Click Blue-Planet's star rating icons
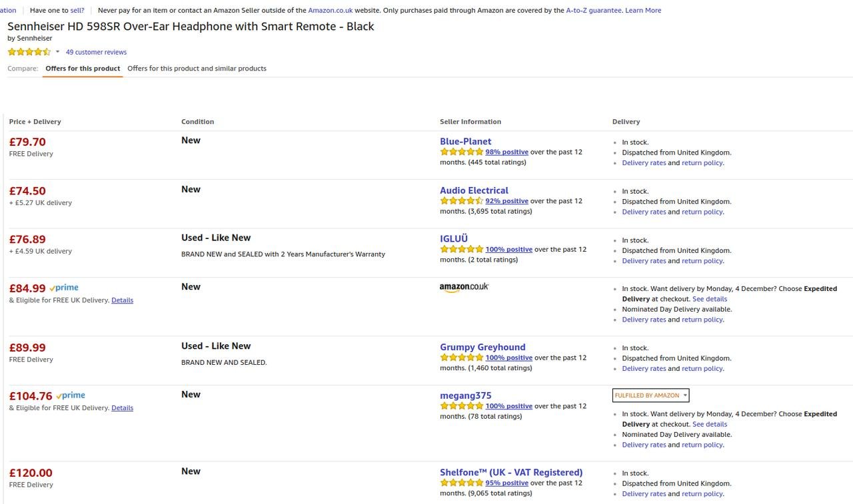The height and width of the screenshot is (504, 853). pyautogui.click(x=461, y=152)
